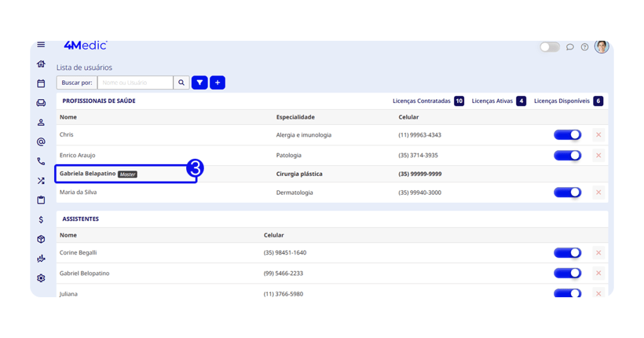This screenshot has height=338, width=644.
Task: Turn off Corine Begalli's active switch
Action: [567, 253]
